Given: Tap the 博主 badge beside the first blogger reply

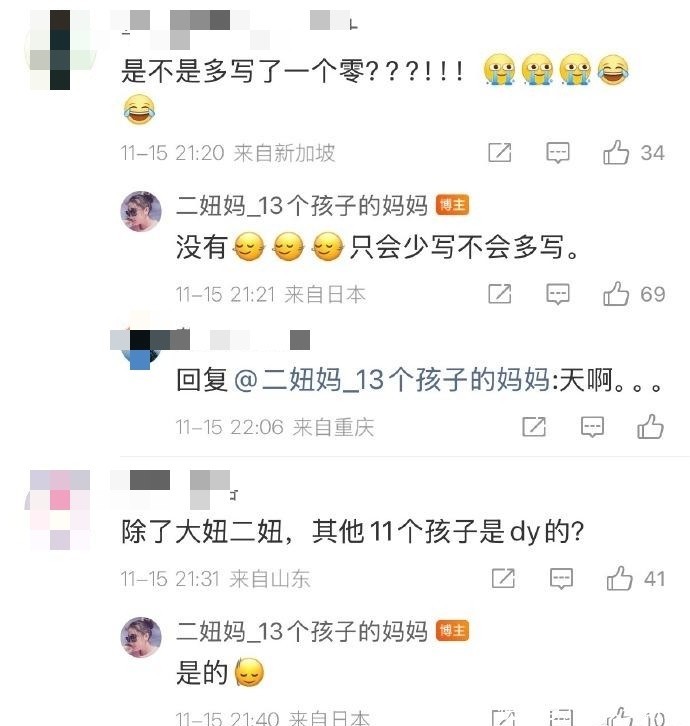Looking at the screenshot, I should click(452, 205).
